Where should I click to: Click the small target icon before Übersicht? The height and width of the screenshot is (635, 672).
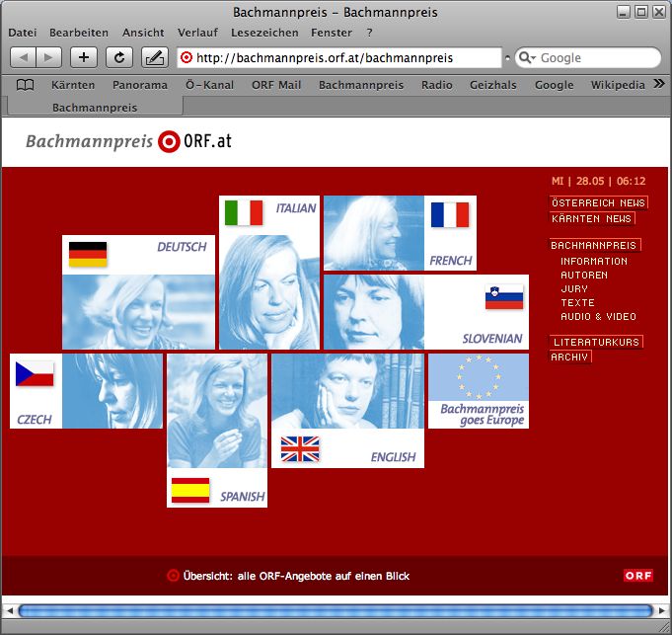pyautogui.click(x=173, y=576)
